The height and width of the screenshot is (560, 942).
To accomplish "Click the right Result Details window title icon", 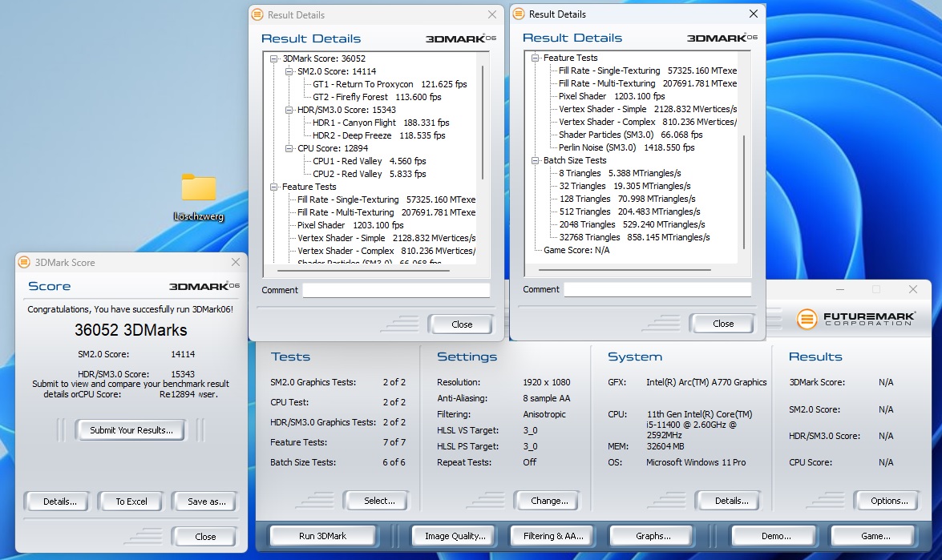I will [519, 14].
